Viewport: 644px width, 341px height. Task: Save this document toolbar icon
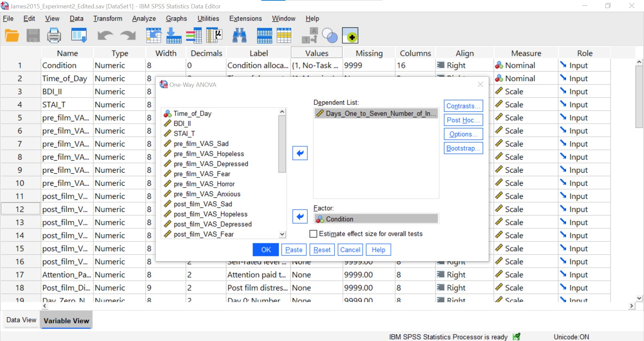[33, 36]
